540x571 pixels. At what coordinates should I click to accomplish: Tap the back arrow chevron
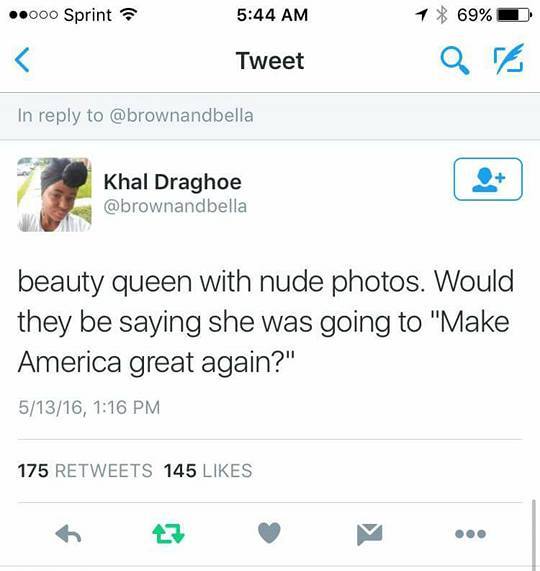click(x=22, y=60)
